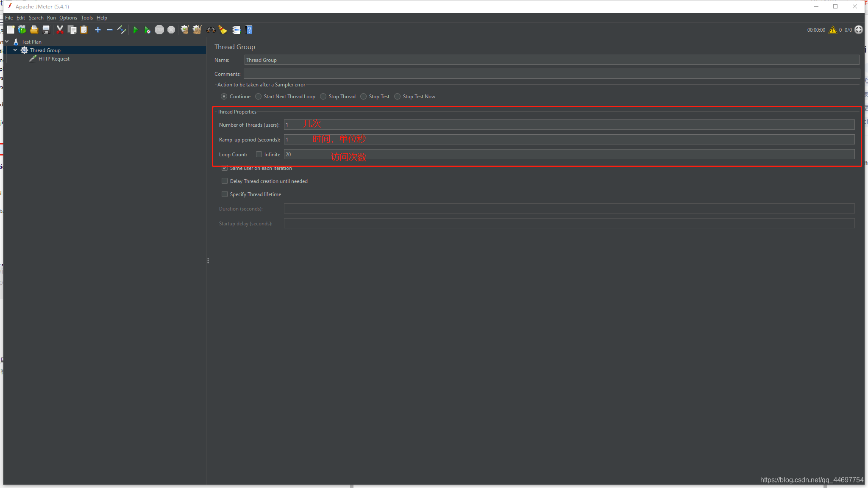Image resolution: width=868 pixels, height=488 pixels.
Task: Open the Options menu
Action: 67,17
